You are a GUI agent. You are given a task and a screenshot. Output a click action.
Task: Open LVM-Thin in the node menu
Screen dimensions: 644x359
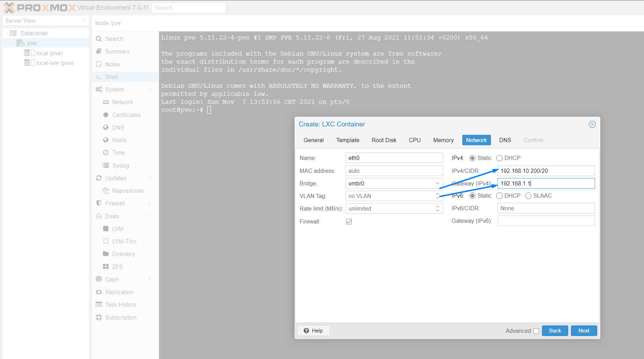[124, 241]
